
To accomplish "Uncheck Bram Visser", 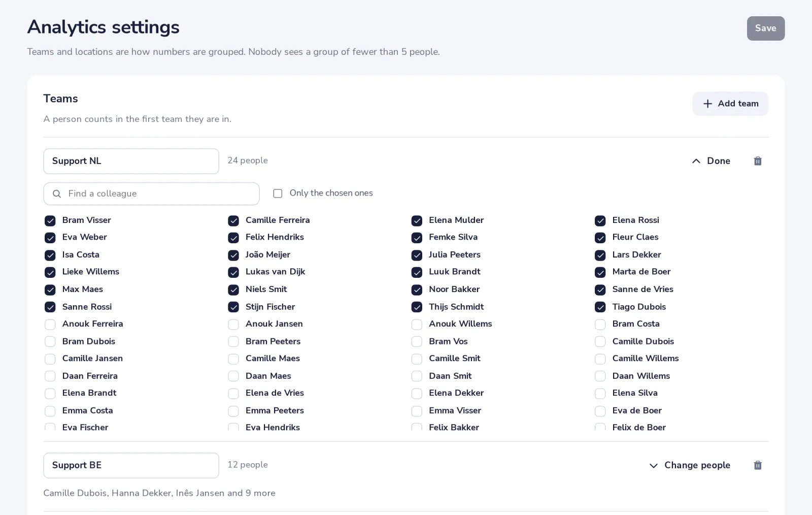I will (50, 220).
